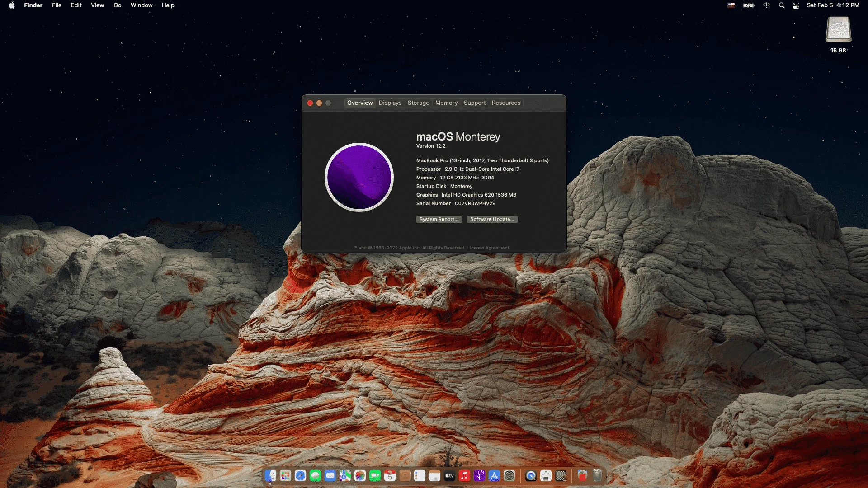868x488 pixels.
Task: Close the About This Mac window
Action: coord(310,103)
